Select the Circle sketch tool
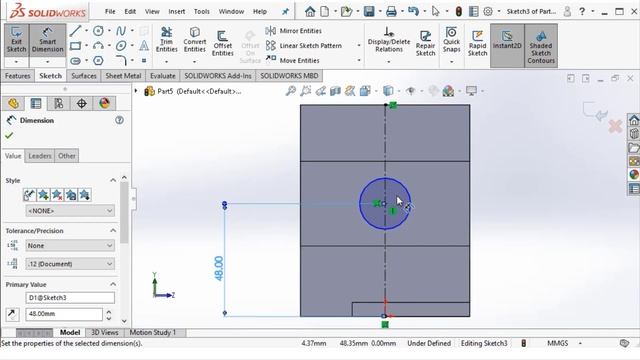 [x=98, y=31]
